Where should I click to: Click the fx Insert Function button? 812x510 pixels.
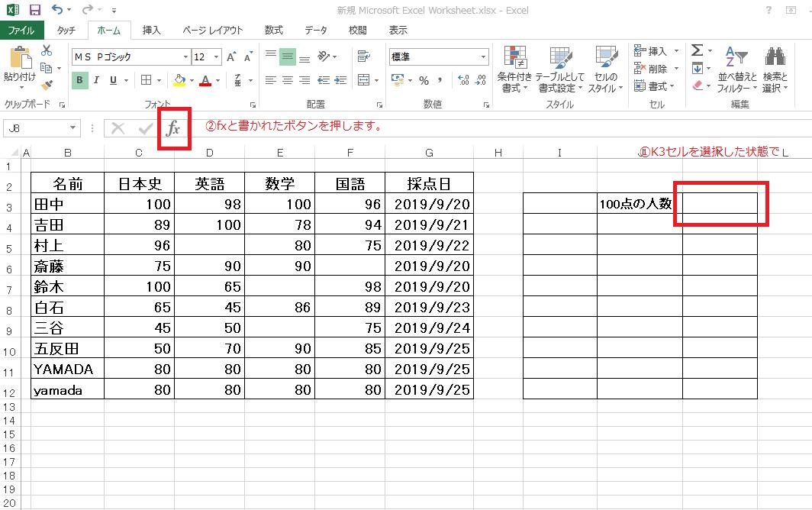click(x=173, y=128)
